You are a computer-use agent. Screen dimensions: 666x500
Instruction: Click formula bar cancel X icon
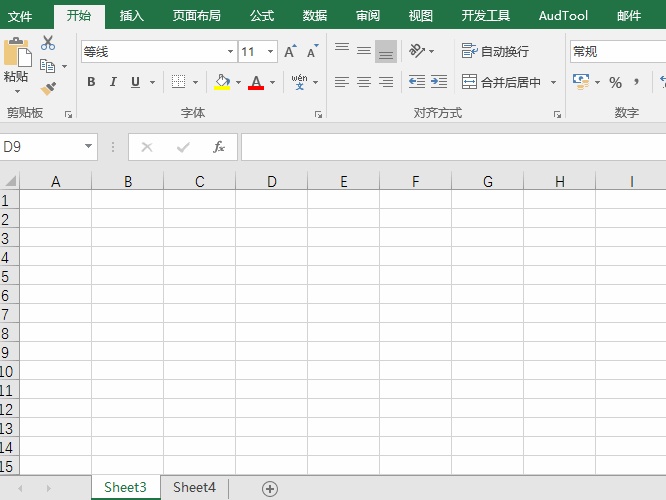[147, 147]
